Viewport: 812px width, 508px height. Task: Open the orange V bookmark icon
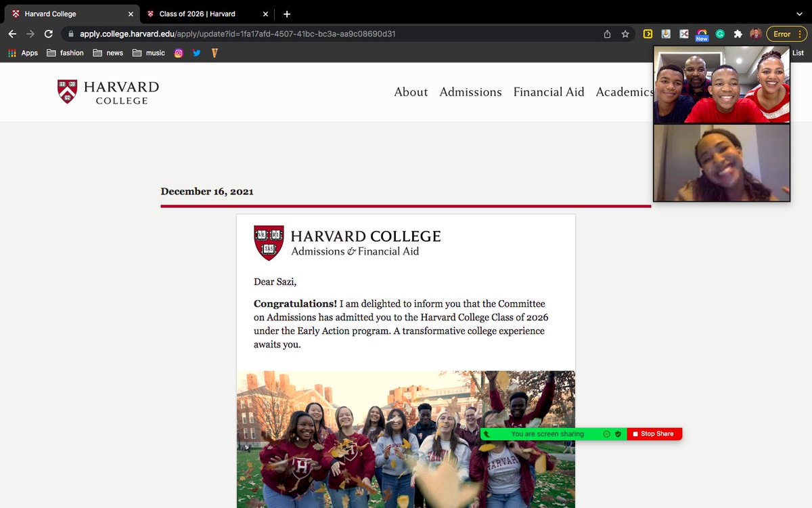[215, 53]
